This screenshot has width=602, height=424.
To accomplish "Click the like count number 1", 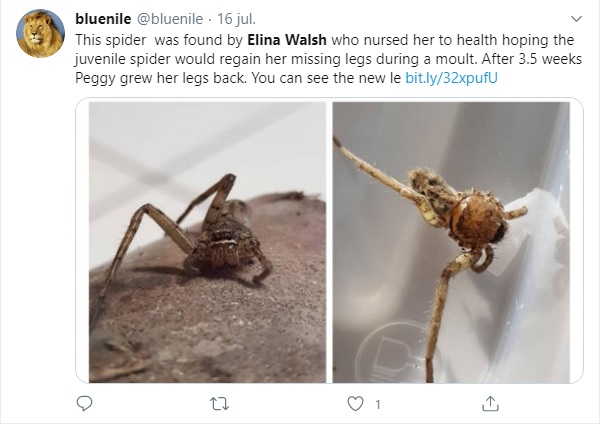I will pyautogui.click(x=378, y=404).
